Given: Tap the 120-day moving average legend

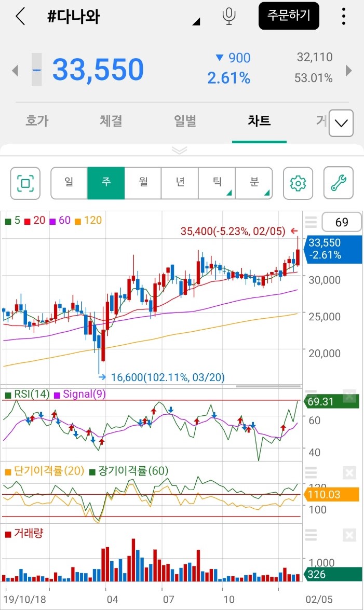Looking at the screenshot, I should click(x=88, y=221).
